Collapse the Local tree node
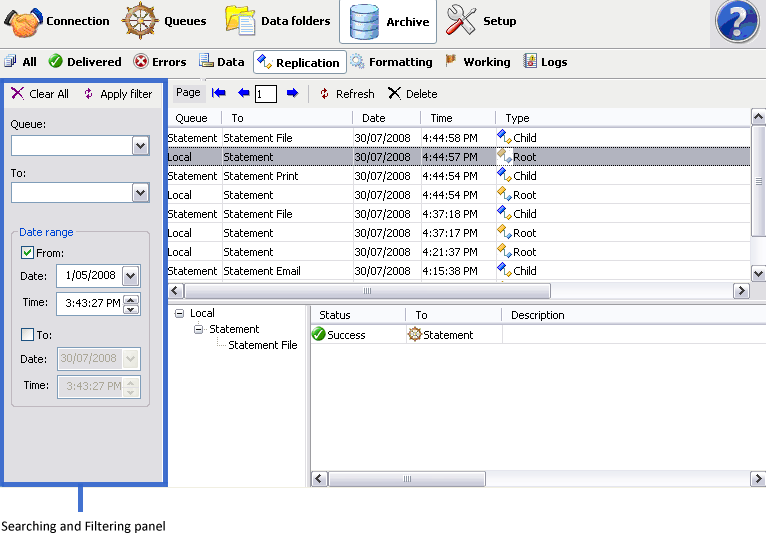This screenshot has width=766, height=550. pyautogui.click(x=179, y=313)
